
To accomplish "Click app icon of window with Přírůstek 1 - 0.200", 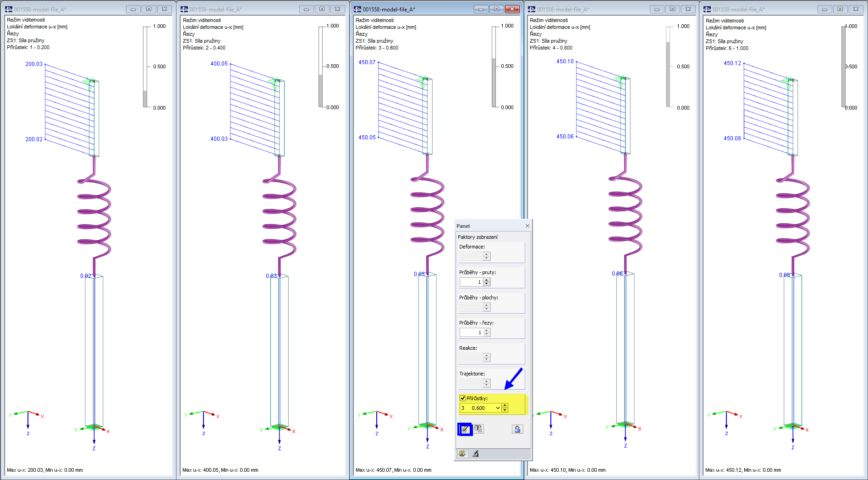I will pos(9,9).
